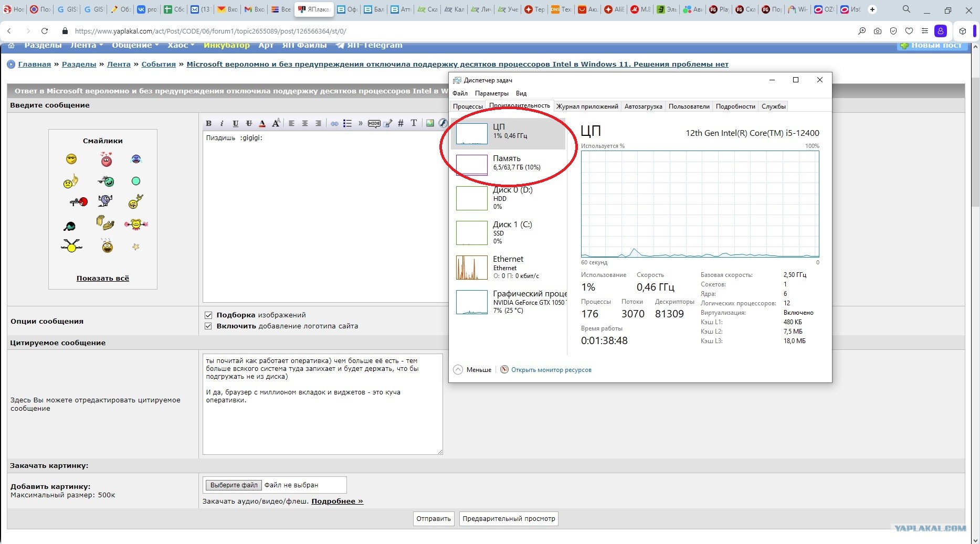
Task: Select the 'Диск 0 (D:)' performance item
Action: tap(508, 198)
